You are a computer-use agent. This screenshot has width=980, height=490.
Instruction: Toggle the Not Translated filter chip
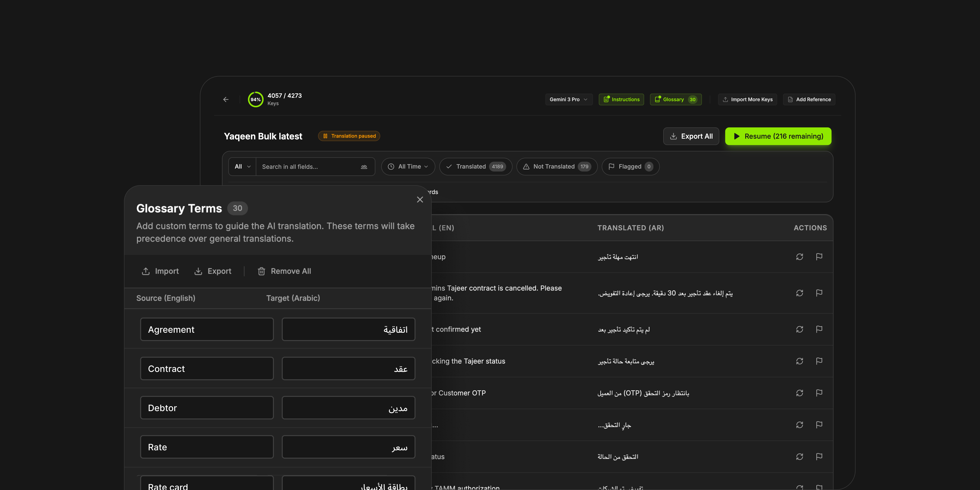557,167
